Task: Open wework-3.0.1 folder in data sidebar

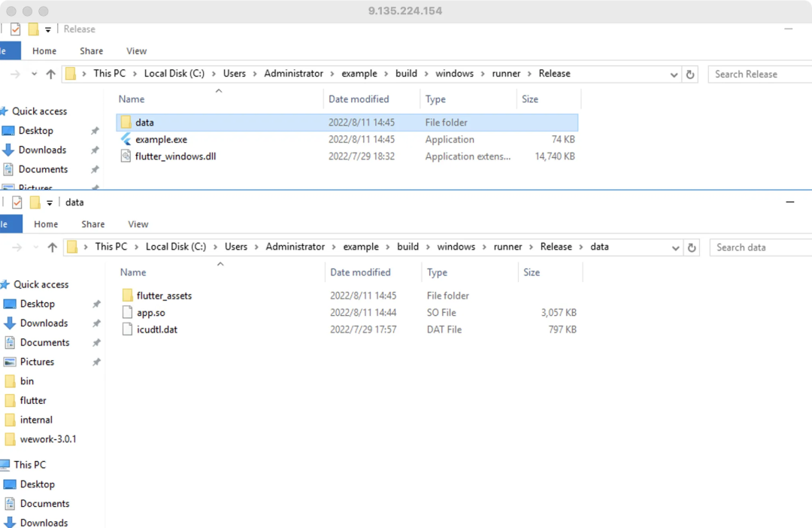Action: [48, 439]
